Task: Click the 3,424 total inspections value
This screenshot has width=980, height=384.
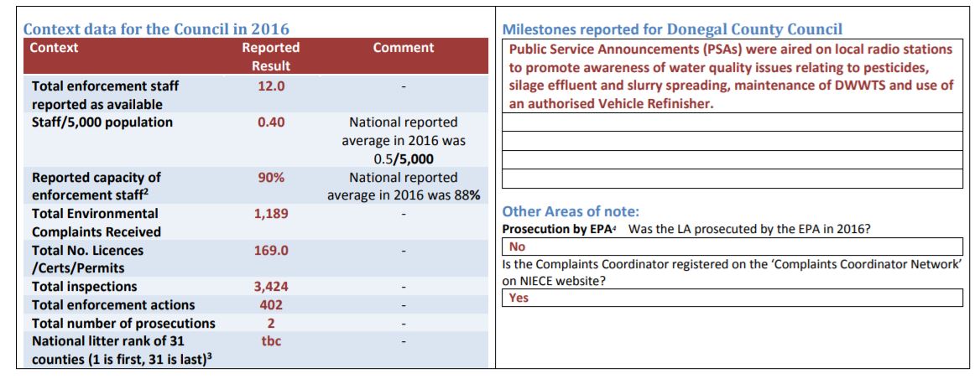Action: (271, 288)
